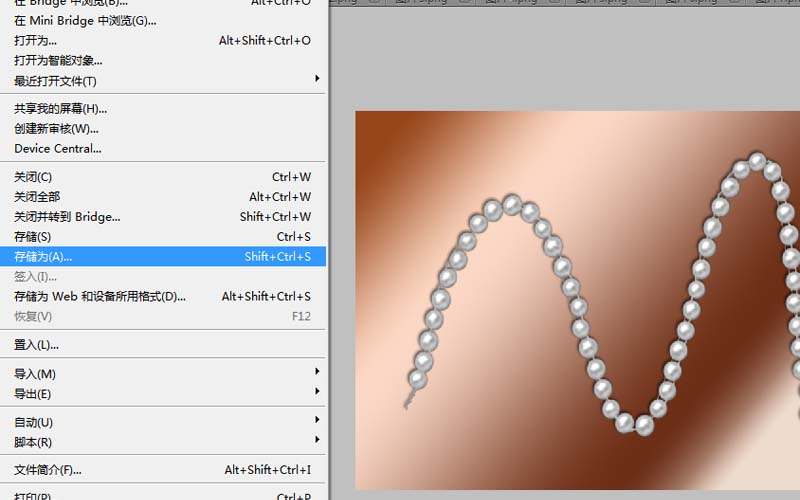
Task: Choose 创建新审核(W)... entry
Action: click(x=163, y=129)
